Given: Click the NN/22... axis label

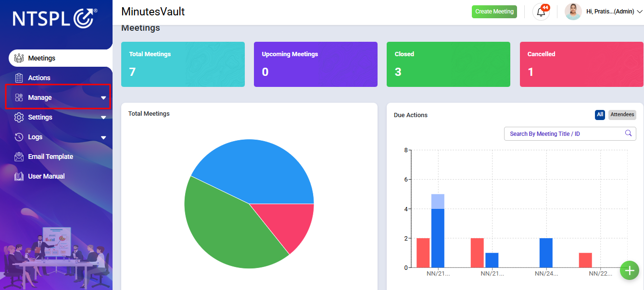Looking at the screenshot, I should (601, 273).
